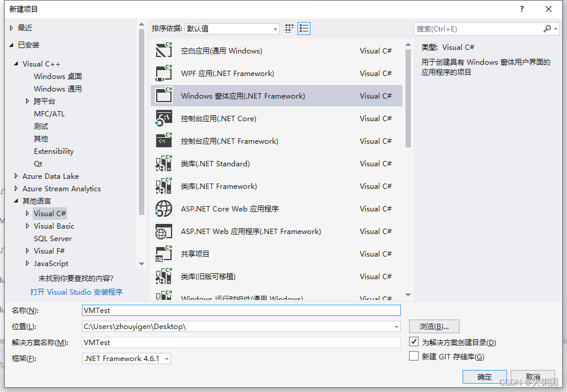Click the 名称 field containing VMTest
This screenshot has width=567, height=392.
click(x=241, y=310)
